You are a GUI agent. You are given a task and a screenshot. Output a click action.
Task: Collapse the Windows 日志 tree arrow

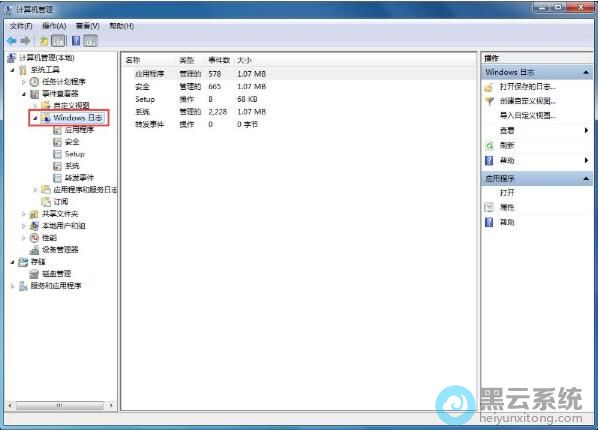point(35,118)
